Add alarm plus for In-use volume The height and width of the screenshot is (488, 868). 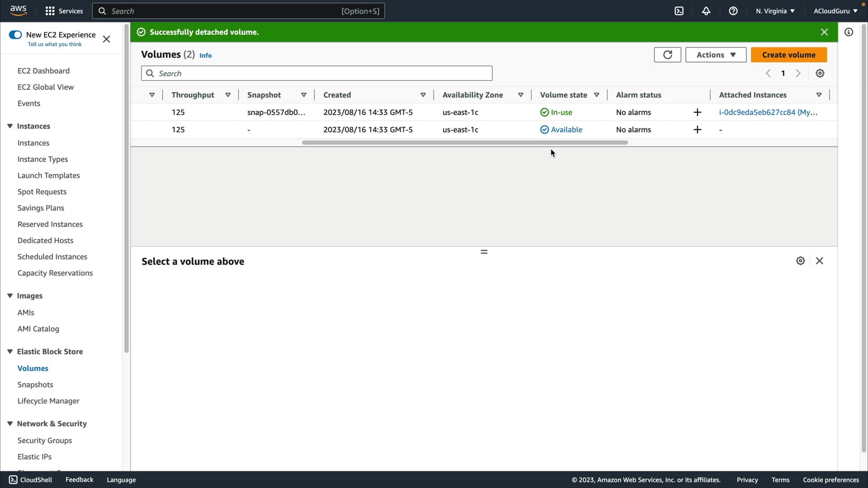[x=697, y=112]
